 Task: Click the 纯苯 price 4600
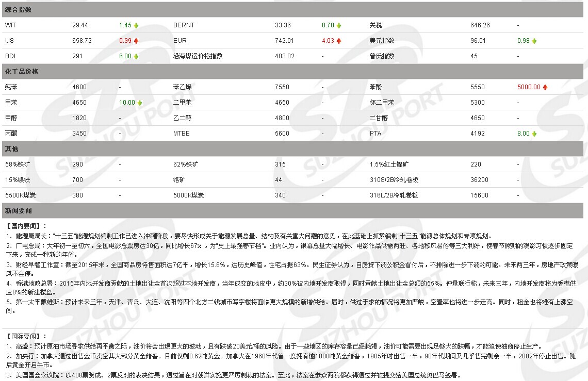(79, 87)
